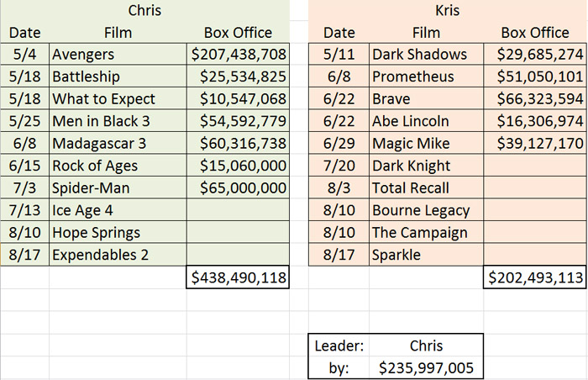
Task: Click the Chris table header
Action: coord(144,10)
